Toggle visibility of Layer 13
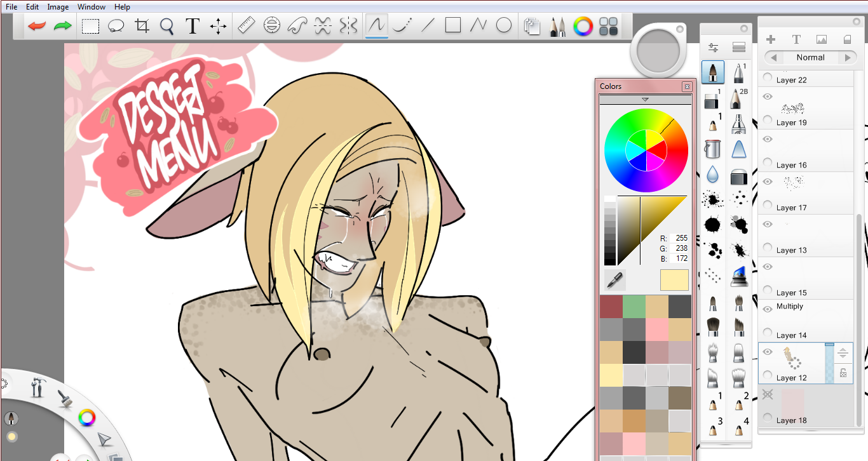The image size is (868, 461). [x=768, y=224]
